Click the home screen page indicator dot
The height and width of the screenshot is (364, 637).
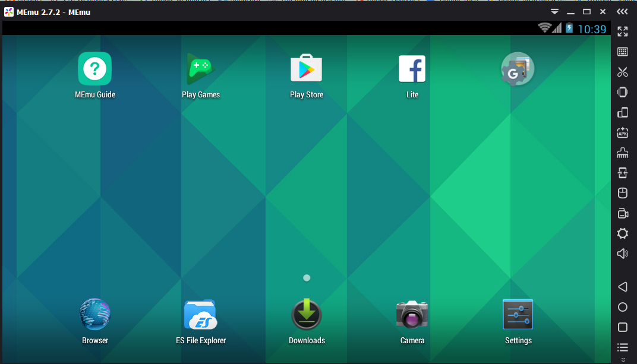click(x=307, y=278)
